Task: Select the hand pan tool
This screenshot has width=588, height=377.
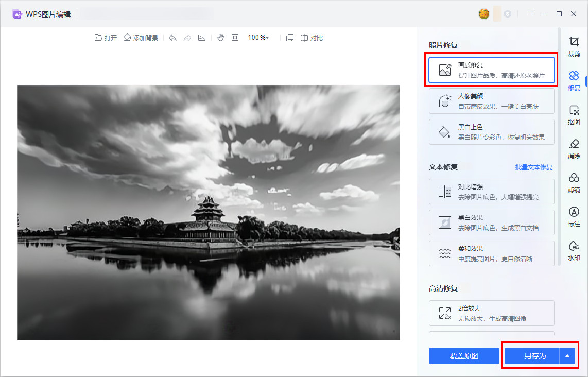Action: pyautogui.click(x=220, y=38)
